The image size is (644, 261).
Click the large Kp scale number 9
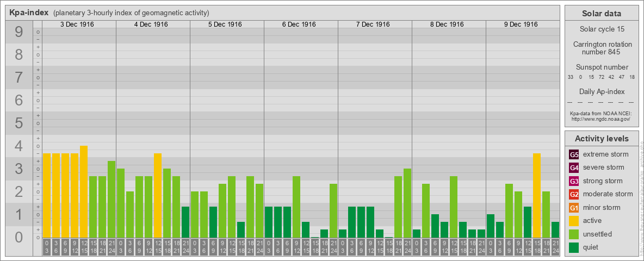click(x=18, y=32)
